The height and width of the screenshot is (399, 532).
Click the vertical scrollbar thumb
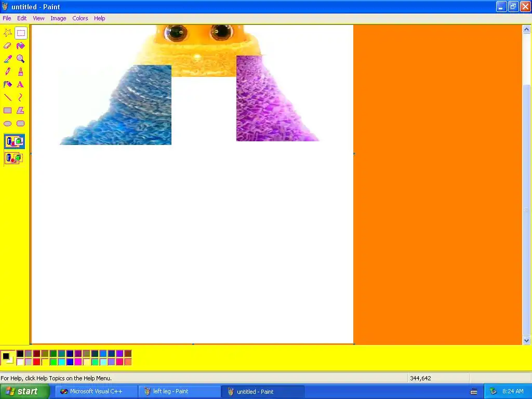(527, 210)
